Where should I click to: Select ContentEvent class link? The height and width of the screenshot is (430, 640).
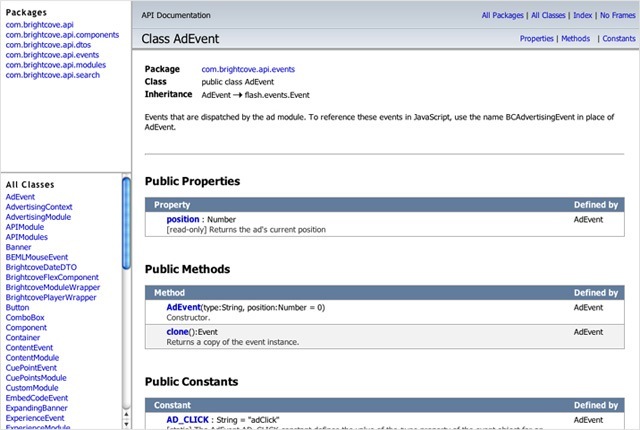(29, 348)
